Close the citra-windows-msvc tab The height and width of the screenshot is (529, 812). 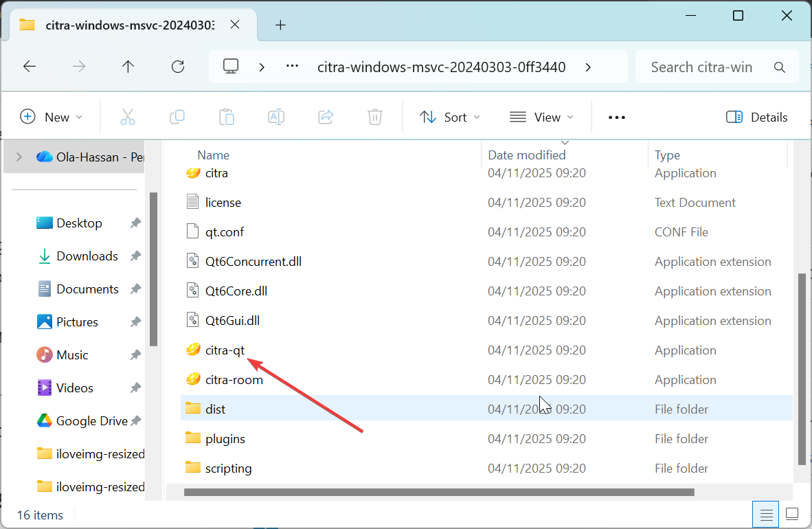pyautogui.click(x=234, y=24)
